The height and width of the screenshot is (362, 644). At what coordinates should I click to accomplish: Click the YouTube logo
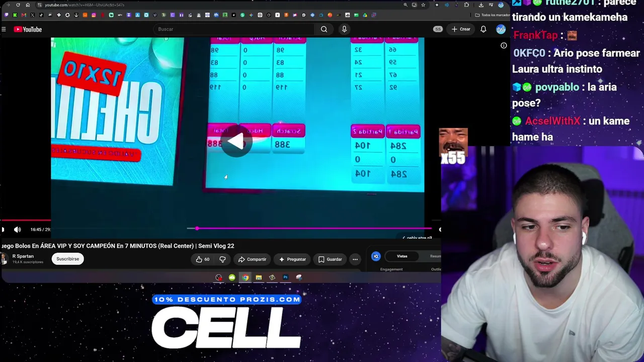(x=28, y=29)
